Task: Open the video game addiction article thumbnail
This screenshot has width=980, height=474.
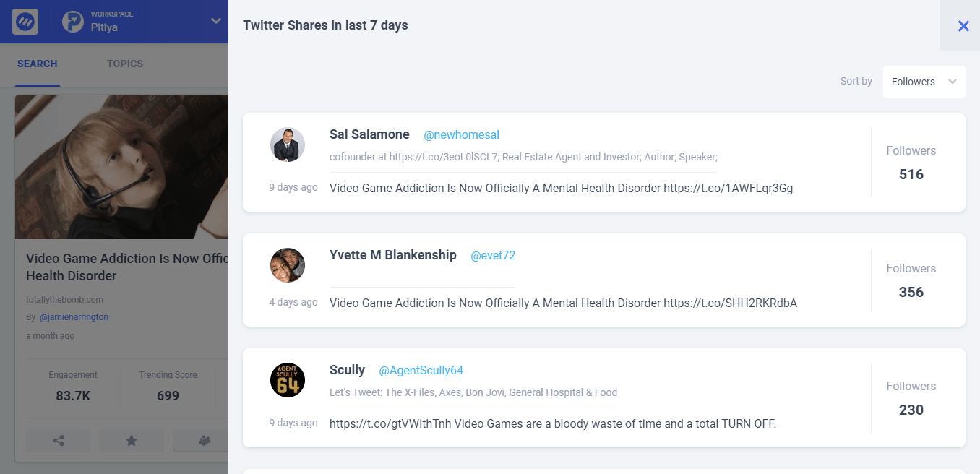Action: pyautogui.click(x=121, y=167)
